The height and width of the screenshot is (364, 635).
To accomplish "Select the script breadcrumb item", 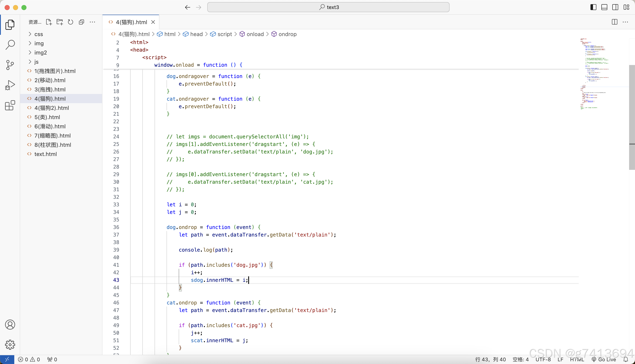I will click(x=224, y=34).
